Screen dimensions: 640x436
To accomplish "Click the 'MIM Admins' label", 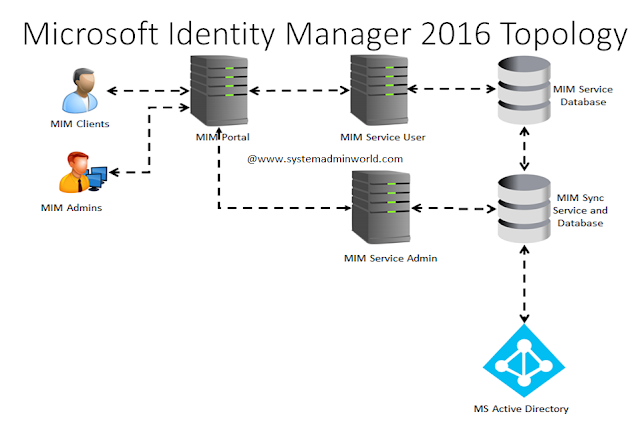I will coord(71,208).
